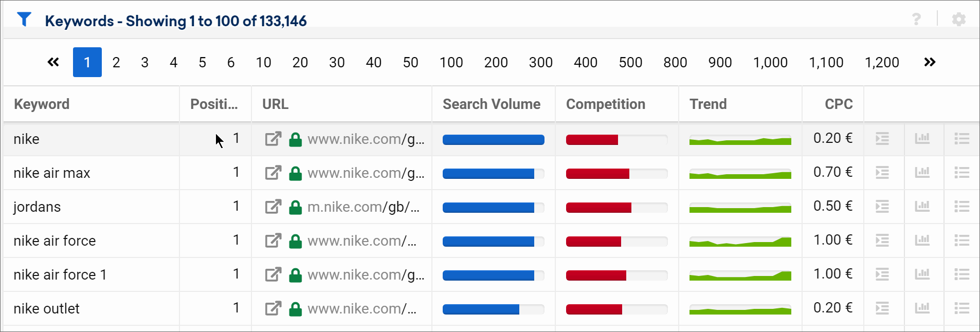Screen dimensions: 980x332
Task: Click the list icon for jordans row
Action: click(x=962, y=207)
